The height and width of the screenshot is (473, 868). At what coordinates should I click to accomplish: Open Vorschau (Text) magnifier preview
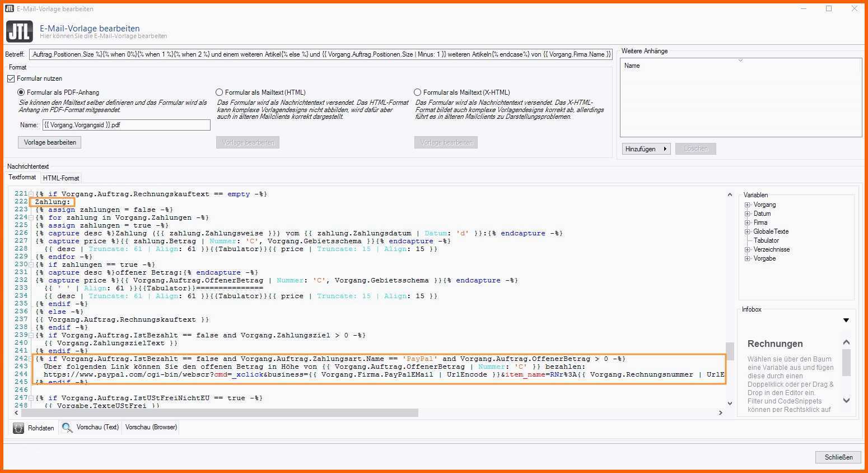(91, 427)
